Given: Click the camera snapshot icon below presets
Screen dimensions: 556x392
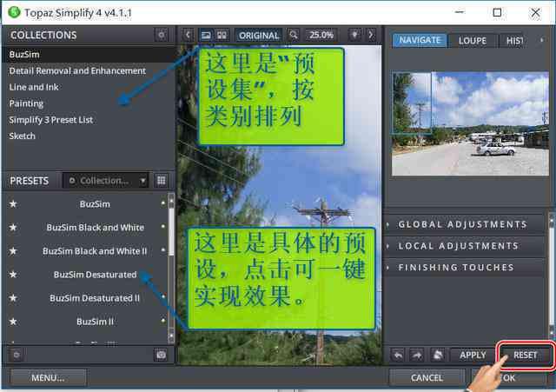Looking at the screenshot, I should (162, 355).
